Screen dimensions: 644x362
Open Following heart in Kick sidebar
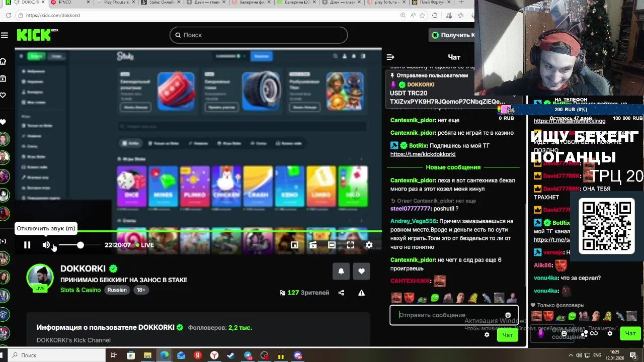[x=3, y=95]
